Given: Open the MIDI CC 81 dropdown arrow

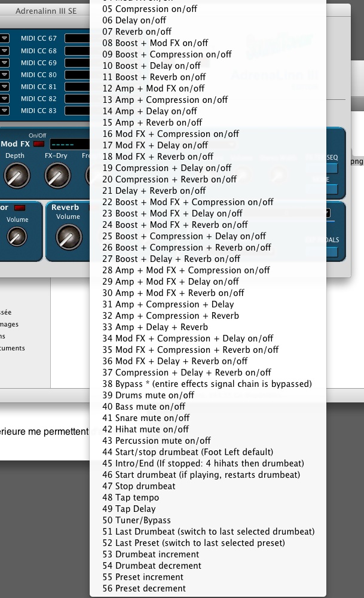Looking at the screenshot, I should point(4,87).
